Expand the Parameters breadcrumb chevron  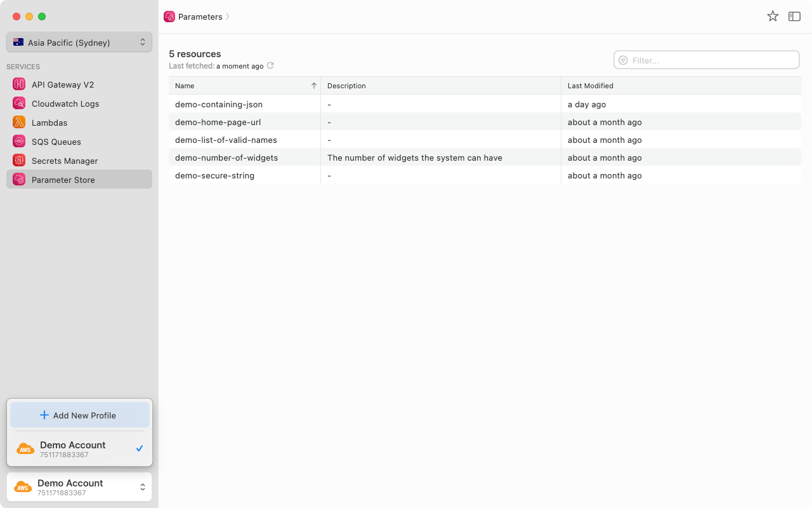pos(228,17)
